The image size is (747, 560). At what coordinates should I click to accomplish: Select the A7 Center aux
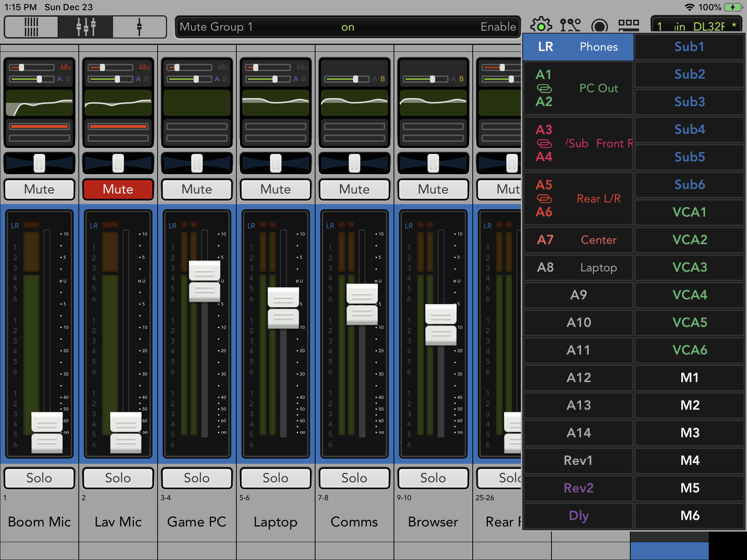[x=578, y=240]
